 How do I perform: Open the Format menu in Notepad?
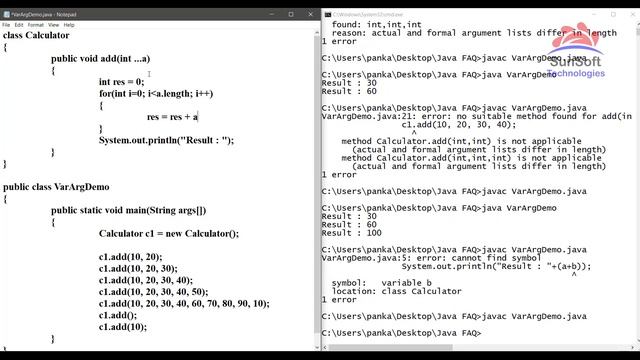tap(36, 25)
